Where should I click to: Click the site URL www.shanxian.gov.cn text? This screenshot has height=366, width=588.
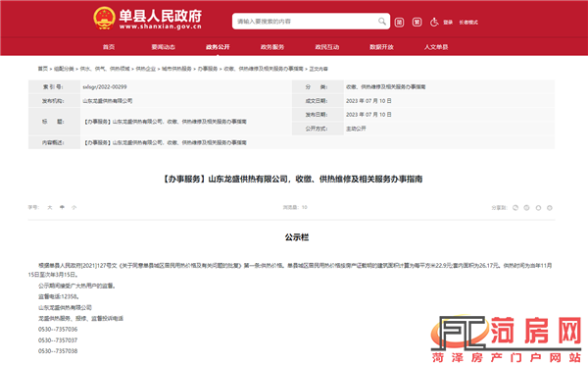click(161, 26)
